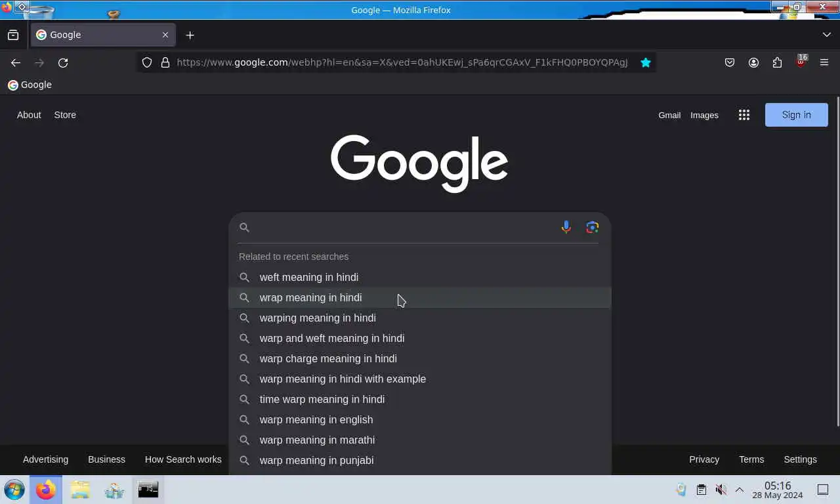The image size is (840, 504).
Task: Open Firefox application hamburger menu
Action: coord(824,62)
